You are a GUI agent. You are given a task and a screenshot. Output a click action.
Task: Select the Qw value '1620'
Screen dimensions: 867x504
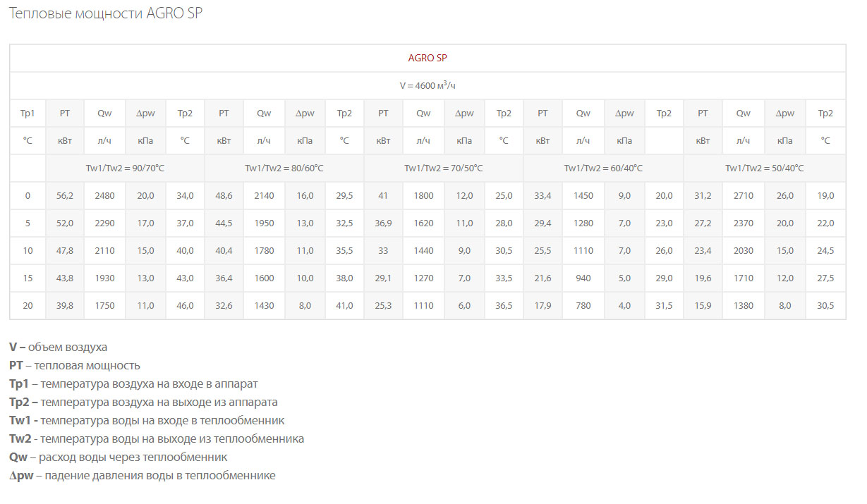(x=423, y=223)
